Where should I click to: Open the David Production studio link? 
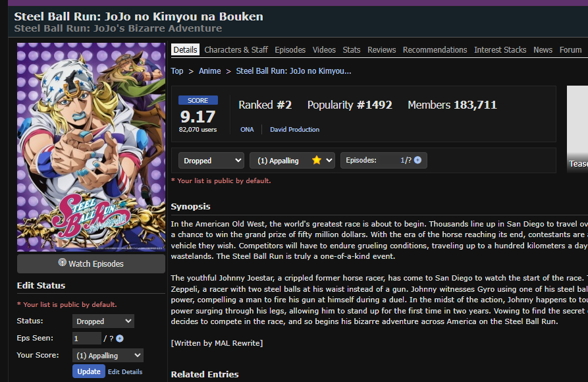(295, 130)
